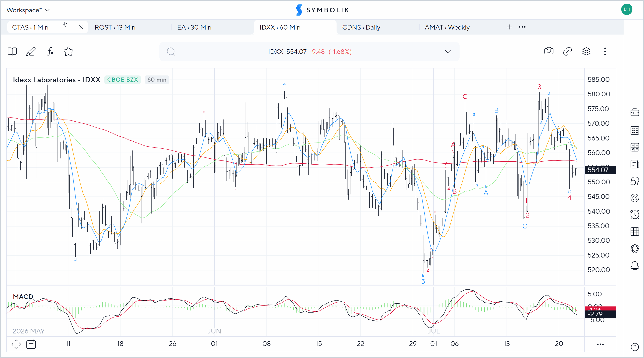644x358 pixels.
Task: Copy chart link with the link icon
Action: coord(568,51)
